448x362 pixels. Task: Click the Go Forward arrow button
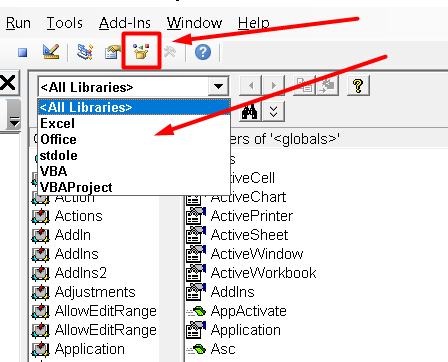273,86
